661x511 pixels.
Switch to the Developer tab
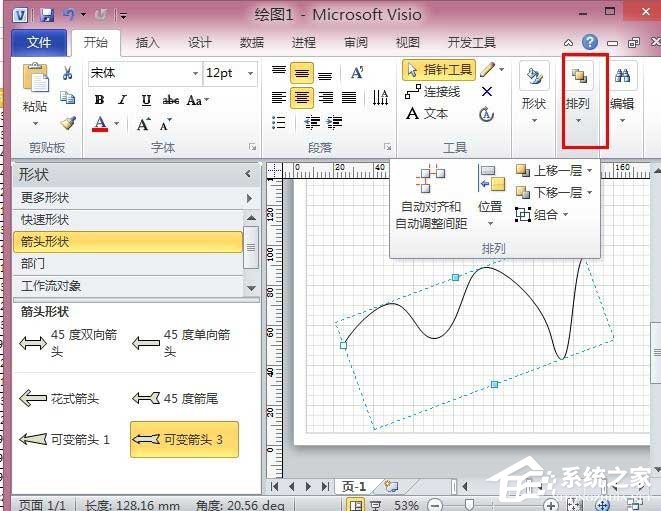tap(471, 42)
